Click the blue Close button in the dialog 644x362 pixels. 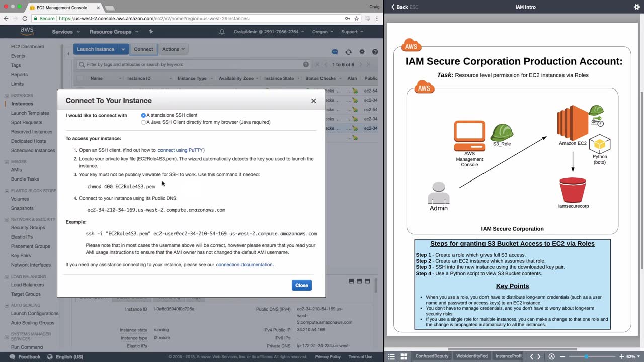[x=302, y=285]
